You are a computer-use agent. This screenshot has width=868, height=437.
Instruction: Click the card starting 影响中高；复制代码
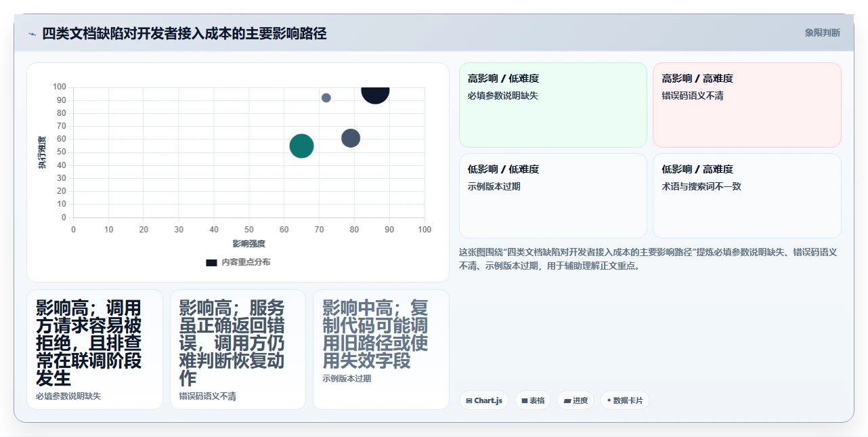coord(381,350)
